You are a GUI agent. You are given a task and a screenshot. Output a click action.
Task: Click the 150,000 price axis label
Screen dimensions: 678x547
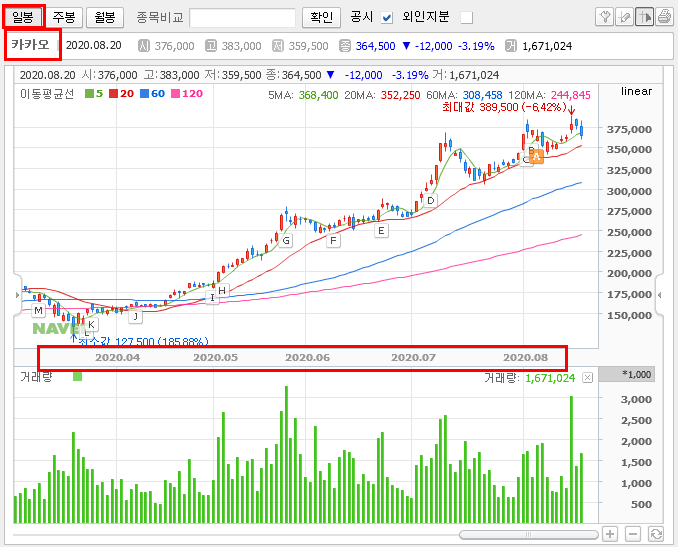[x=629, y=316]
